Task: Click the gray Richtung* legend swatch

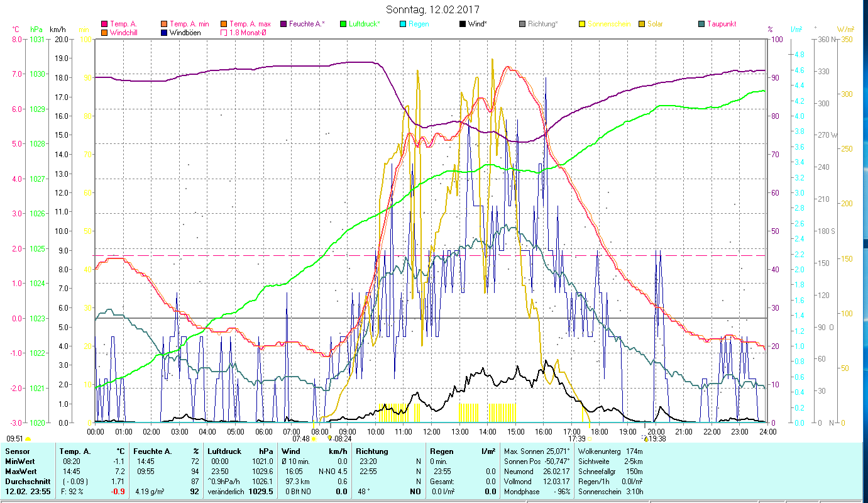Action: [x=522, y=25]
